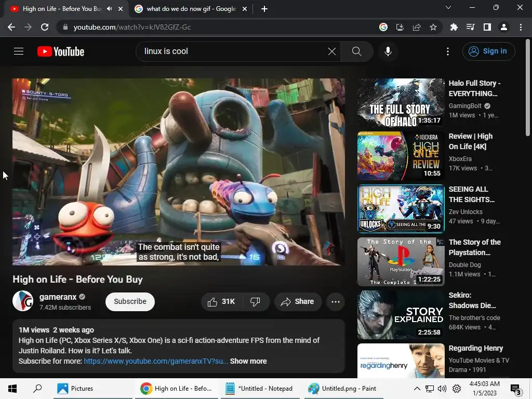Open Windows taskbar search
532x399 pixels.
tap(37, 389)
